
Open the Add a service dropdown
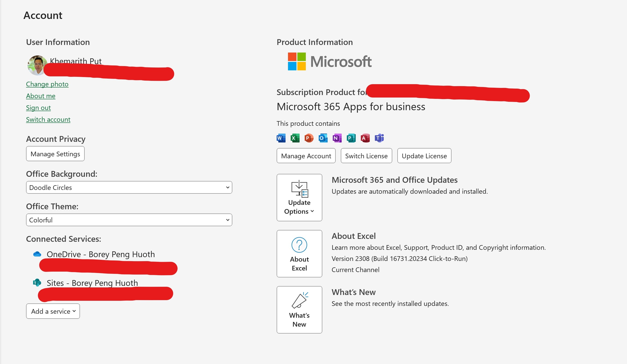(x=53, y=311)
